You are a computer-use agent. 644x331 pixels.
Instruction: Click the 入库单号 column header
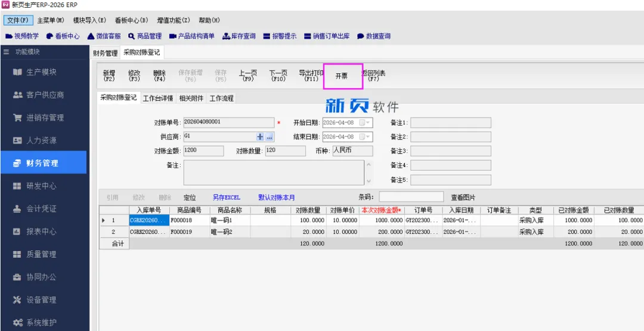[149, 211]
